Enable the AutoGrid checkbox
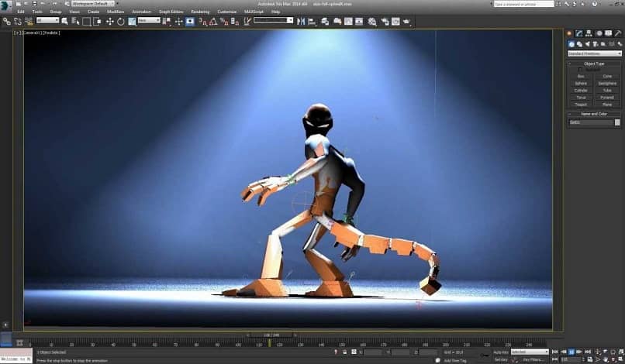This screenshot has width=625, height=364. [x=581, y=69]
